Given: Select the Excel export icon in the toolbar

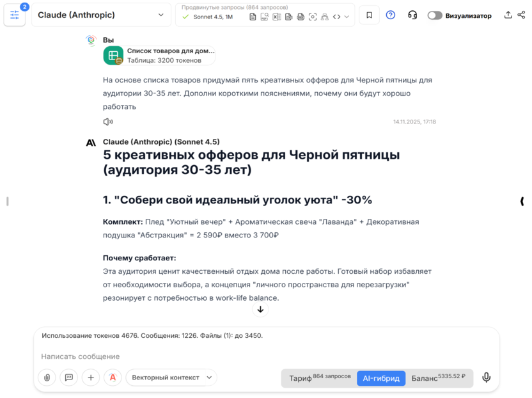Looking at the screenshot, I should click(277, 17).
